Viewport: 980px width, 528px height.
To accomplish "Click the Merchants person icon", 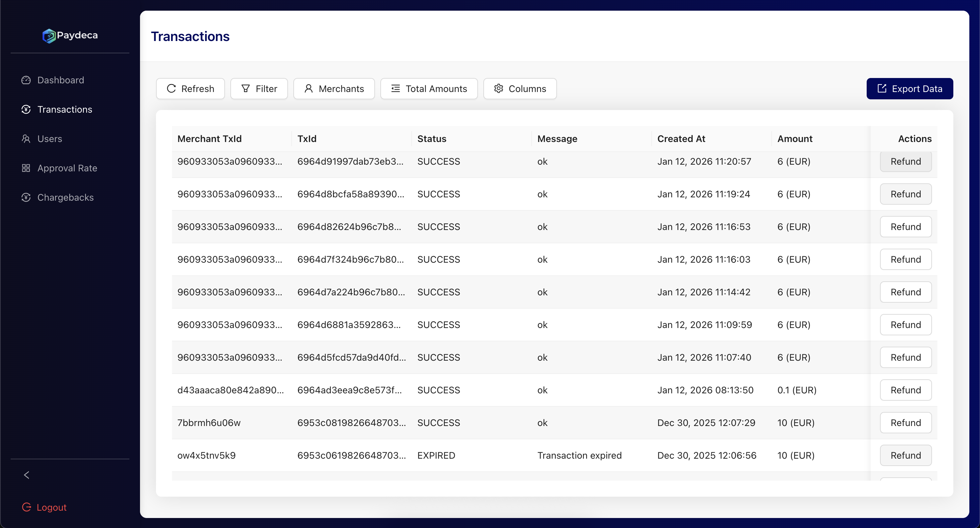I will pyautogui.click(x=309, y=88).
